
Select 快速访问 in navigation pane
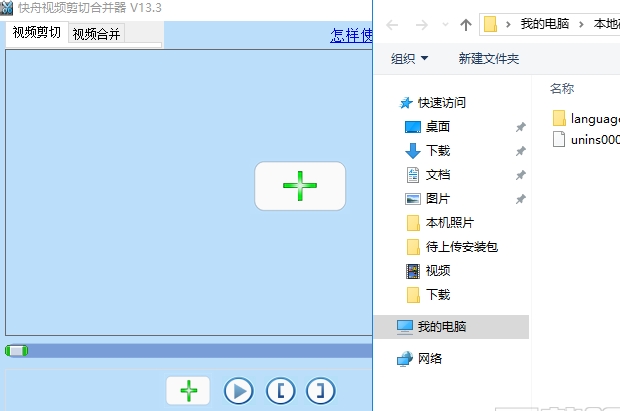(441, 102)
